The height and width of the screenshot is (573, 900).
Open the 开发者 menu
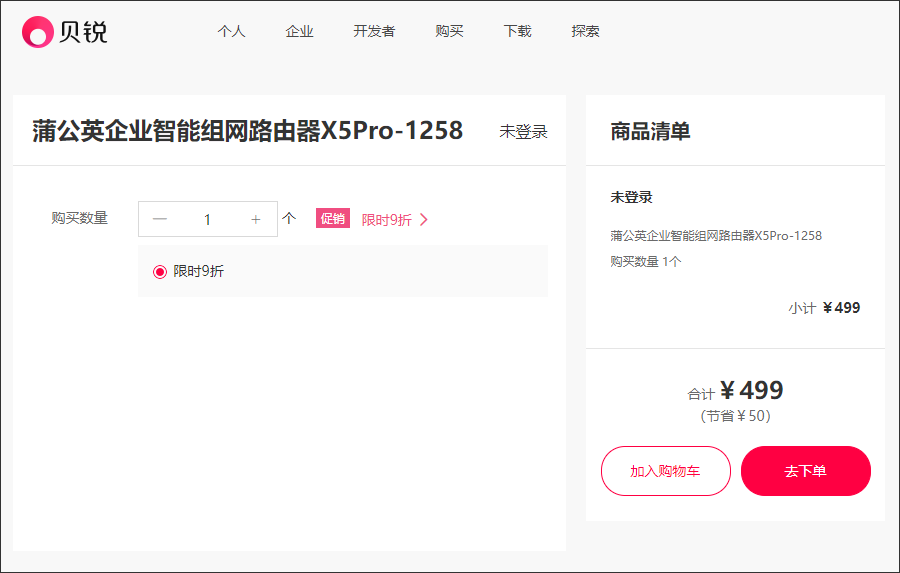click(374, 31)
